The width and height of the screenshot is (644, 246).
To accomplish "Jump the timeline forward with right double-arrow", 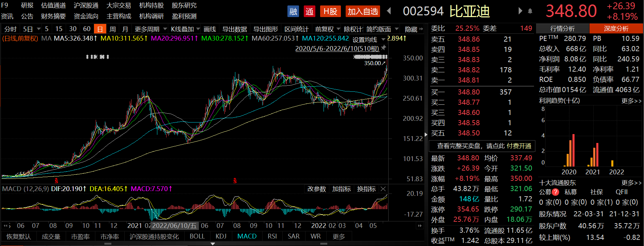I will click(x=420, y=226).
